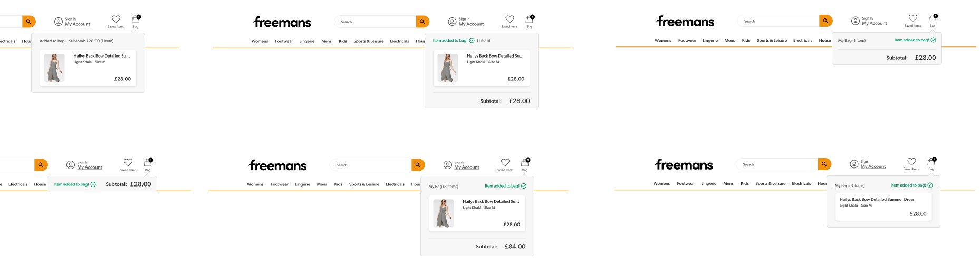
Task: Click freemans logo beside the £84.00 bag panel
Action: [x=277, y=165]
